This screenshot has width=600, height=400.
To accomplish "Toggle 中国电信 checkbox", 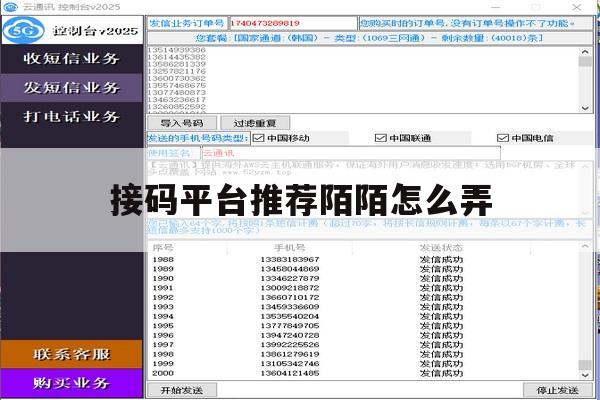I will (x=502, y=138).
